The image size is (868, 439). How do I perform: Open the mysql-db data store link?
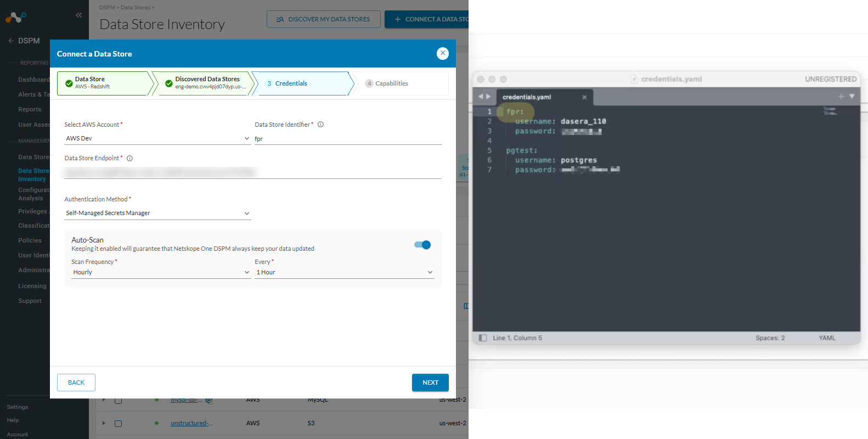click(x=187, y=400)
